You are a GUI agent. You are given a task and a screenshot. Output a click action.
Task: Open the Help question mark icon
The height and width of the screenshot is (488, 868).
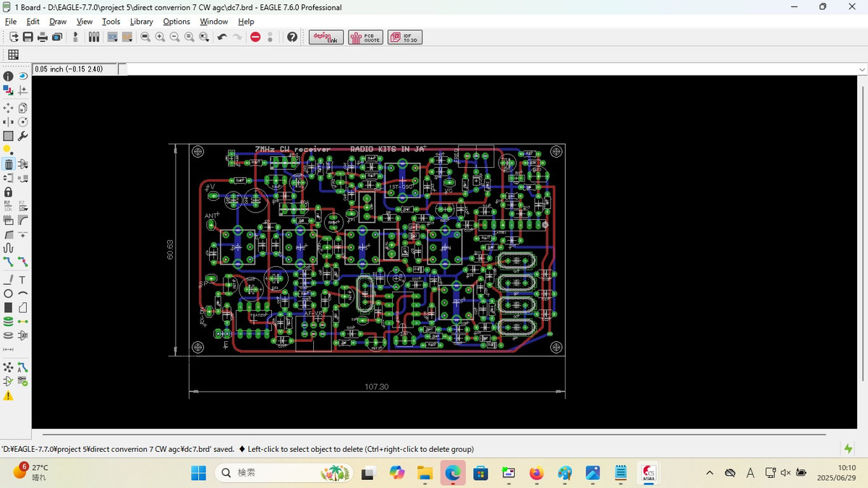292,37
